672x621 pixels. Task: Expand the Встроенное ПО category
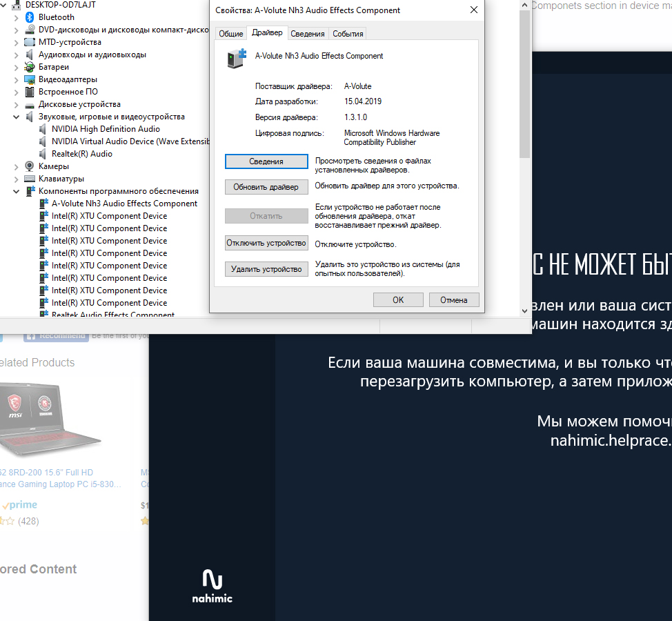17,92
